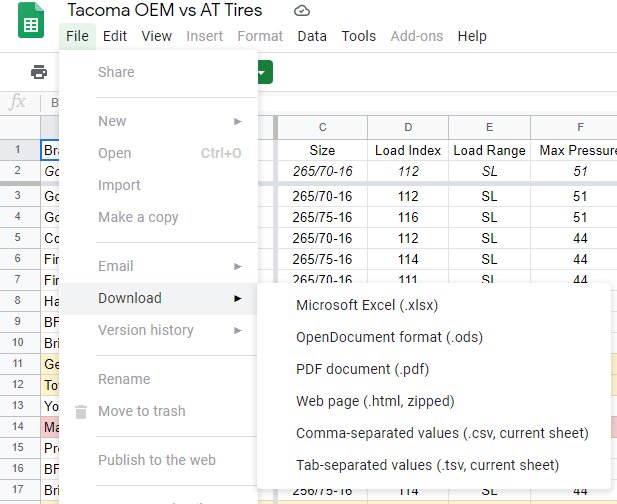Click the cloud save status icon
Image resolution: width=617 pixels, height=504 pixels.
coord(302,11)
